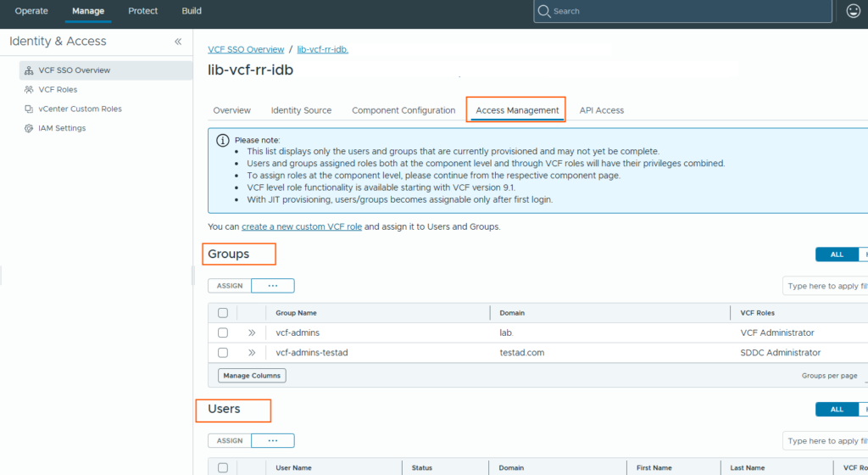
Task: Open create a new custom VCF role link
Action: tap(302, 226)
